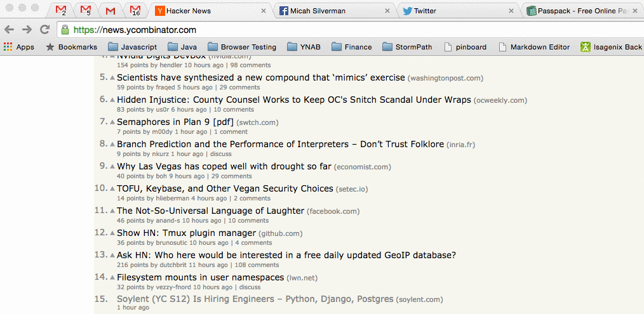Click the browser forward arrow
This screenshot has width=644, height=314.
point(27,30)
